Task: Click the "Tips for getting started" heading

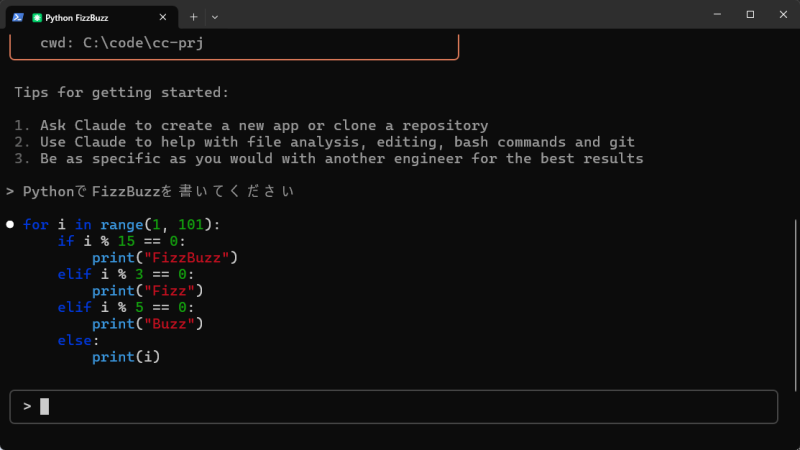Action: (121, 93)
